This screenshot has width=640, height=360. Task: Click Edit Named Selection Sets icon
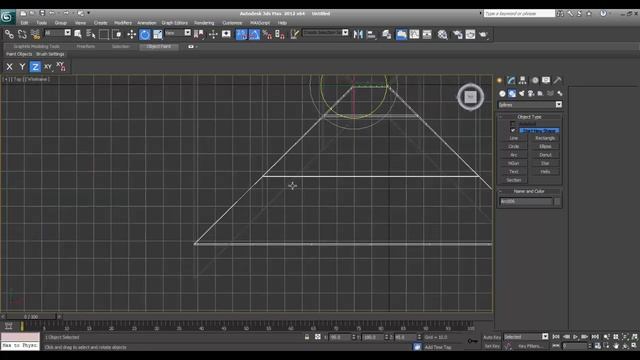(294, 34)
